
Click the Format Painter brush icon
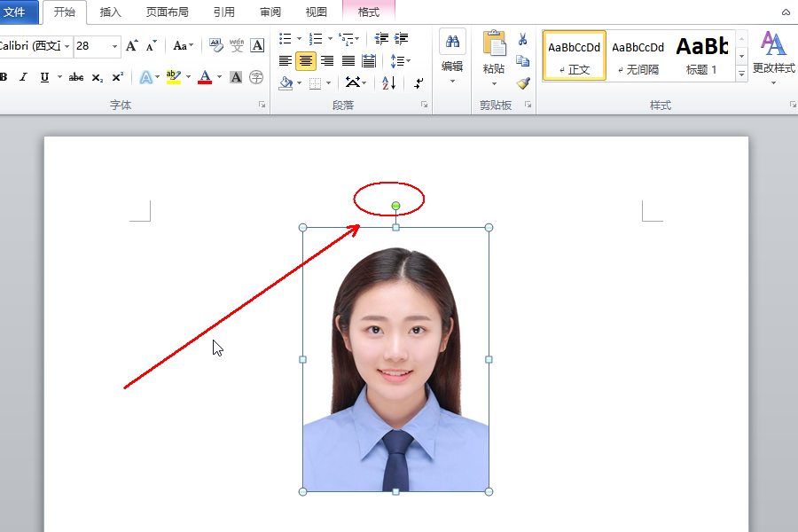pos(522,82)
